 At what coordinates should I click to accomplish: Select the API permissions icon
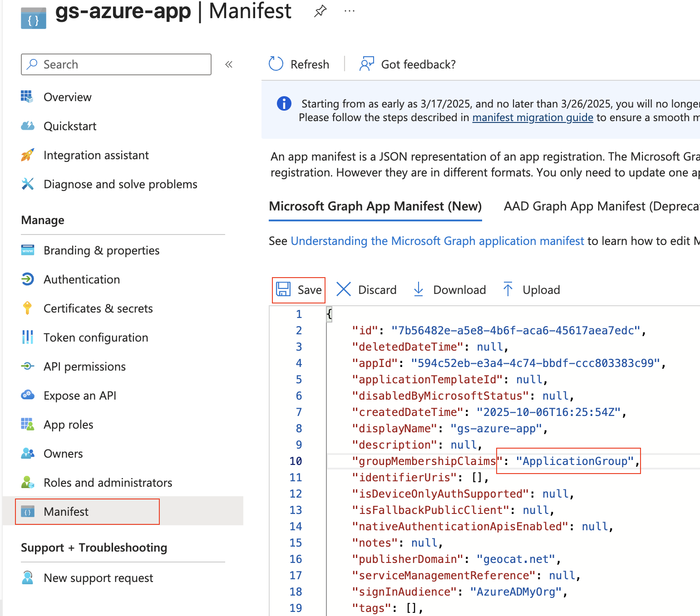(28, 366)
